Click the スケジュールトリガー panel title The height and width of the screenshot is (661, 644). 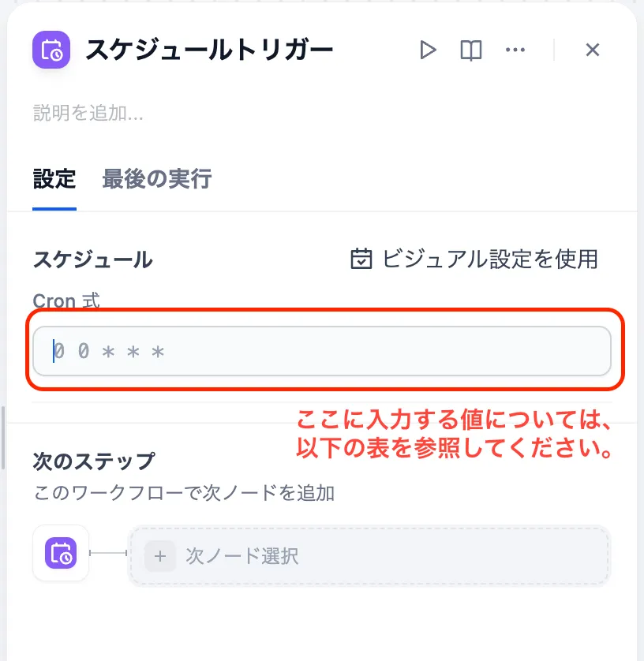209,50
